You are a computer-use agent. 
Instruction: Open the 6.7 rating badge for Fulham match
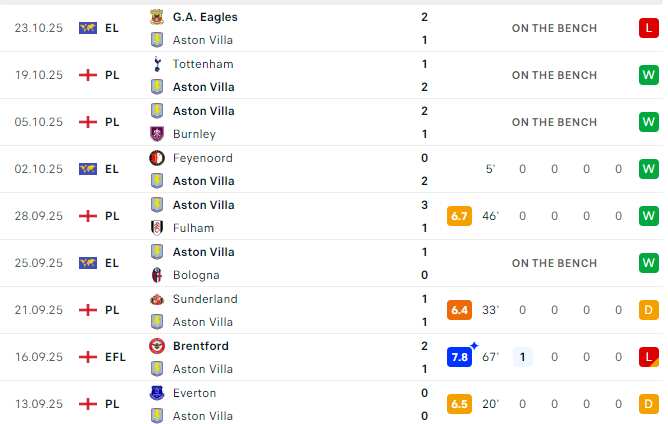click(x=460, y=216)
